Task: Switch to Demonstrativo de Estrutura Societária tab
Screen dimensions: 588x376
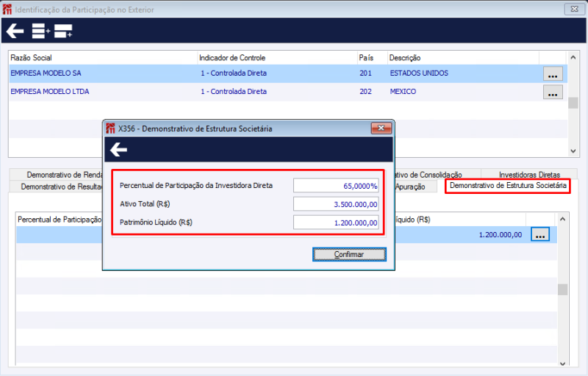Action: (508, 186)
